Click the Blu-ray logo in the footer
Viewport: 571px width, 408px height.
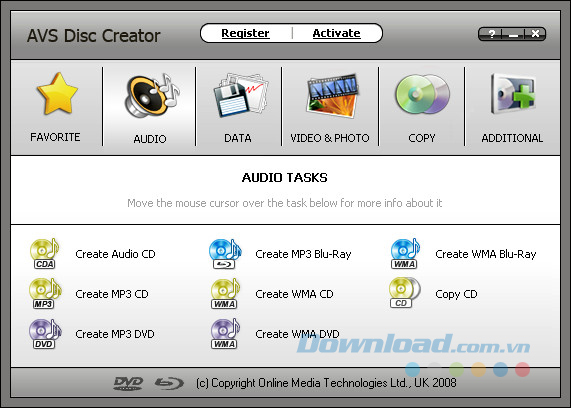pyautogui.click(x=169, y=383)
